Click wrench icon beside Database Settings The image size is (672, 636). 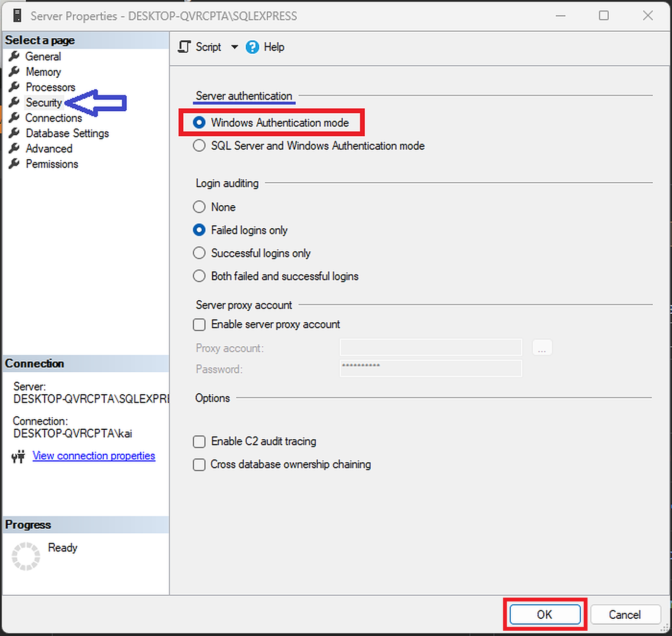[x=14, y=133]
